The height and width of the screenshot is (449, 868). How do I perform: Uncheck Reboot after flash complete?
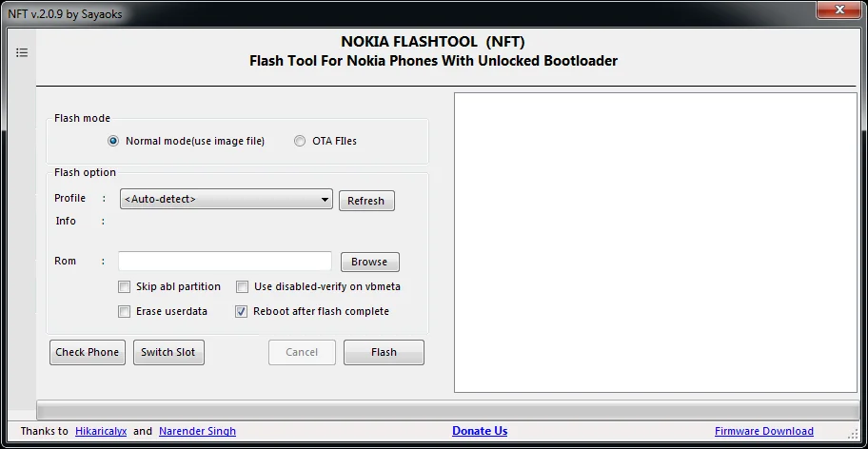242,311
